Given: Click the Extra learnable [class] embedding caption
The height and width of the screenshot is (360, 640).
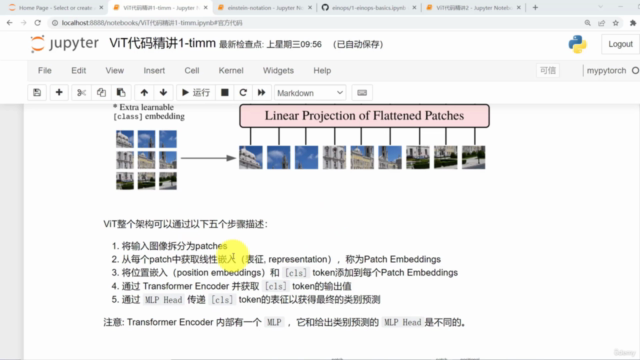Looking at the screenshot, I should coord(149,112).
